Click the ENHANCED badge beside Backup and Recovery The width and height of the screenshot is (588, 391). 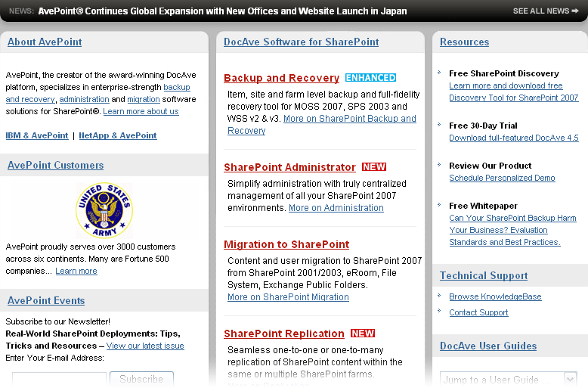tap(370, 78)
